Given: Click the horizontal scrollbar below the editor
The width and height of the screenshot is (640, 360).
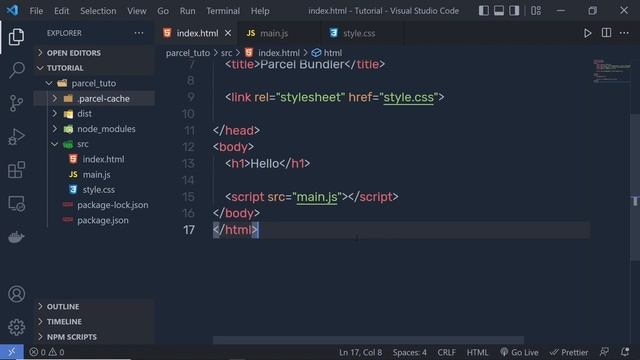Looking at the screenshot, I should 368,340.
